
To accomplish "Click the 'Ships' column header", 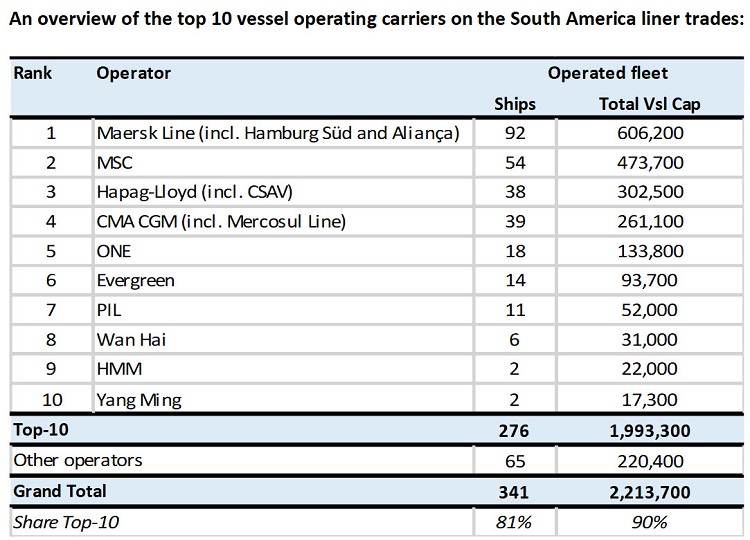I will pos(515,104).
